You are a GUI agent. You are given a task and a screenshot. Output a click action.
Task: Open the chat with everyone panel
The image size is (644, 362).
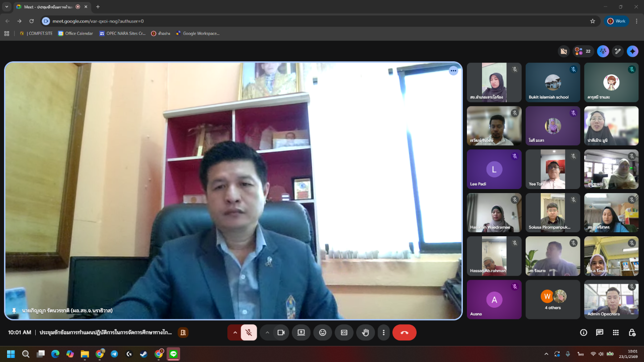click(600, 332)
